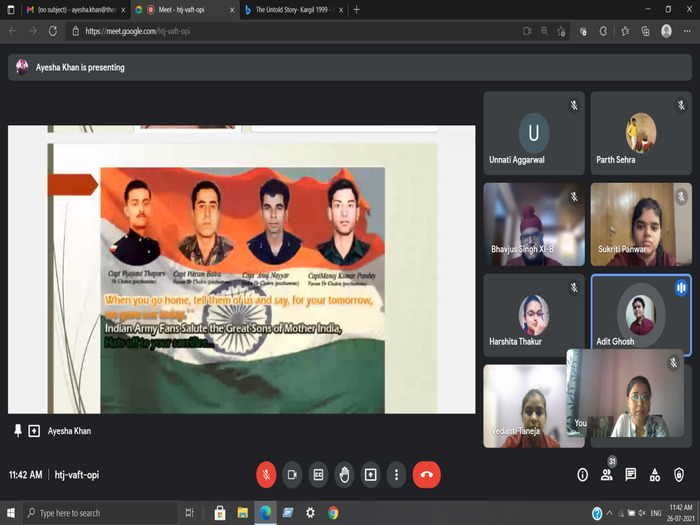
Task: Show hidden system tray icons
Action: pyautogui.click(x=610, y=513)
